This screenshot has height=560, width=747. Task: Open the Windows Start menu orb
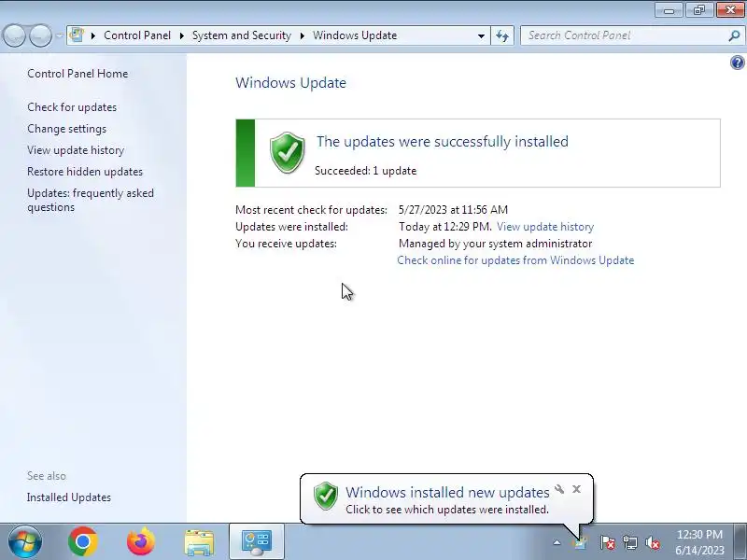tap(25, 542)
